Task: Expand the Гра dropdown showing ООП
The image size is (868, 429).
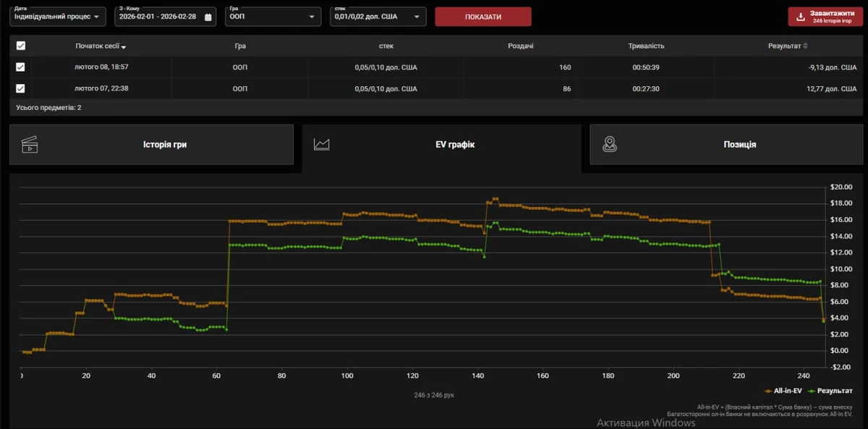Action: pos(273,17)
